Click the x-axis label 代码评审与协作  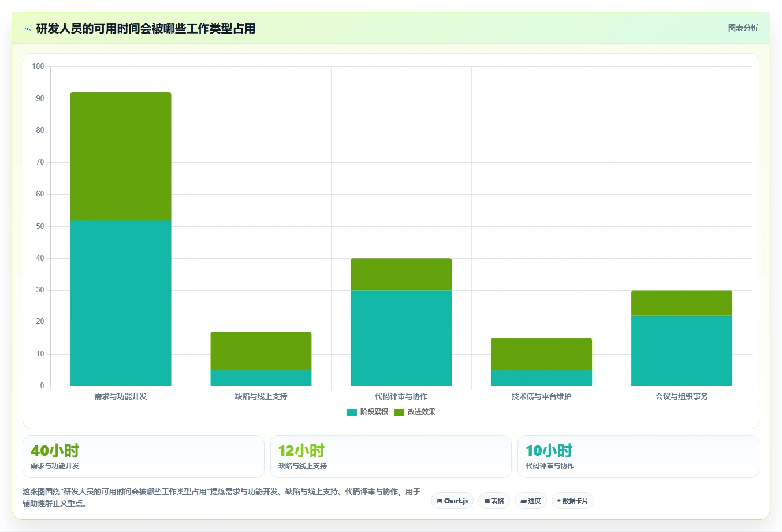401,396
